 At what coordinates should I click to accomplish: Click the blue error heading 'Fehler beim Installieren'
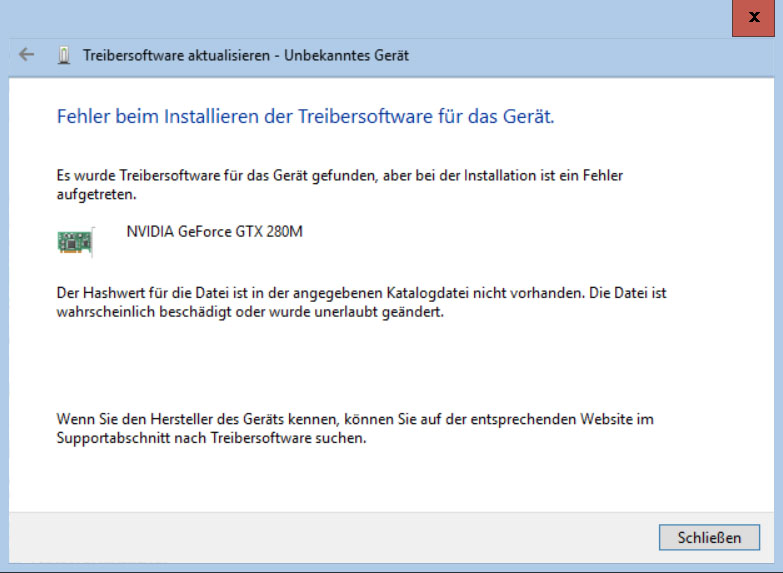(305, 117)
